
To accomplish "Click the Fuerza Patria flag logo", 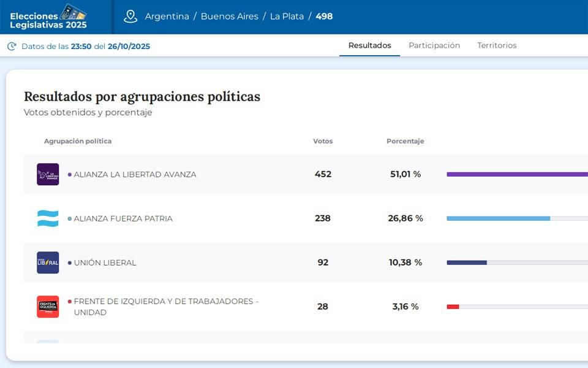I will (x=48, y=218).
